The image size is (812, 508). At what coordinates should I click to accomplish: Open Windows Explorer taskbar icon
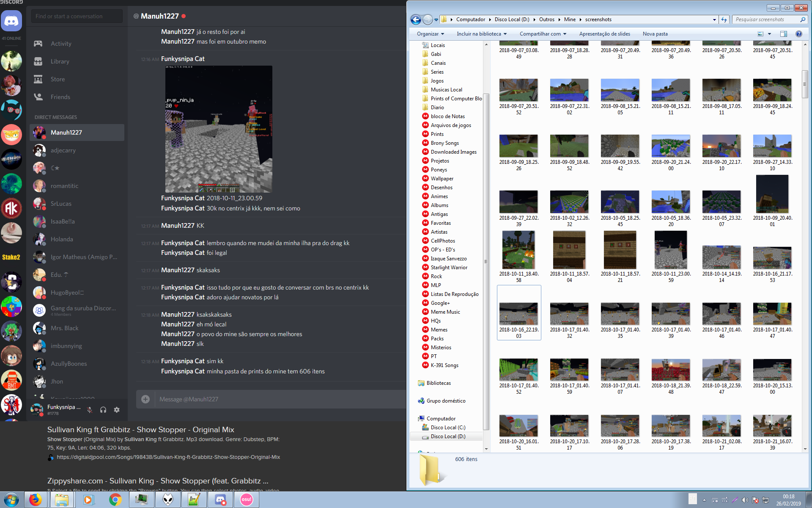62,500
